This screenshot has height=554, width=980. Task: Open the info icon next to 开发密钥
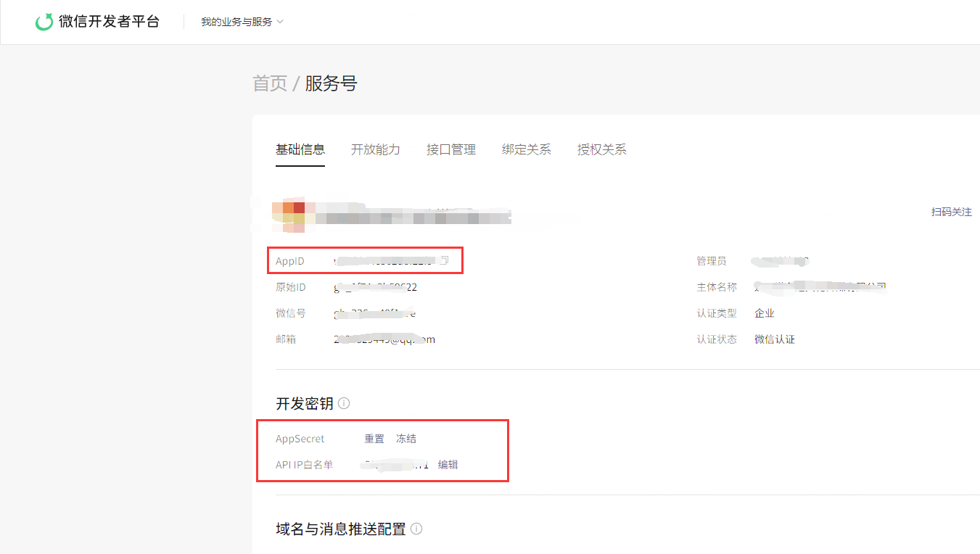point(344,403)
